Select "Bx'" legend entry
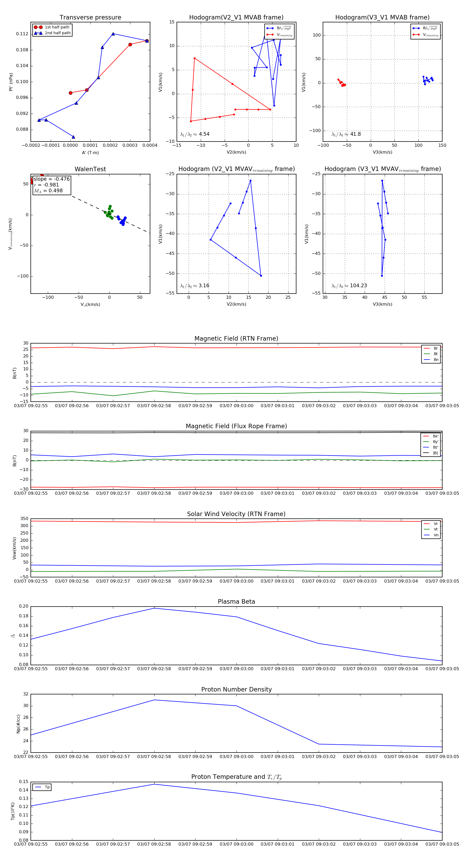 (431, 436)
